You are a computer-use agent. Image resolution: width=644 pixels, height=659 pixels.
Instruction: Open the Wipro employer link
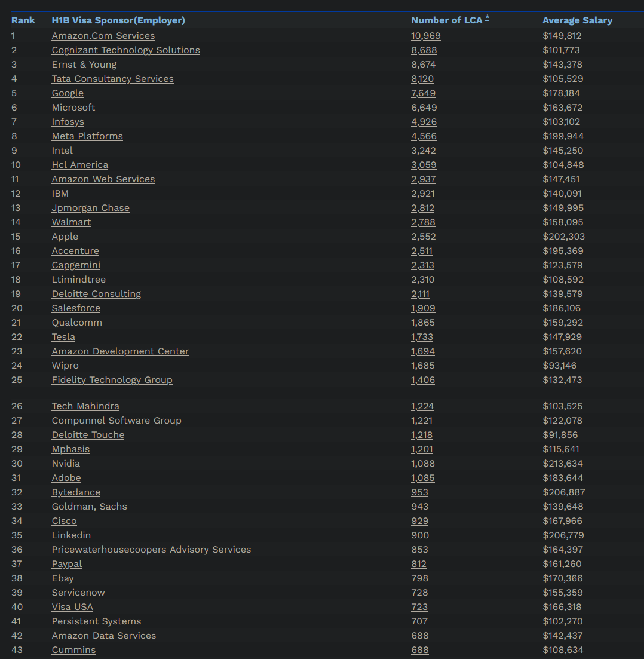(x=65, y=366)
